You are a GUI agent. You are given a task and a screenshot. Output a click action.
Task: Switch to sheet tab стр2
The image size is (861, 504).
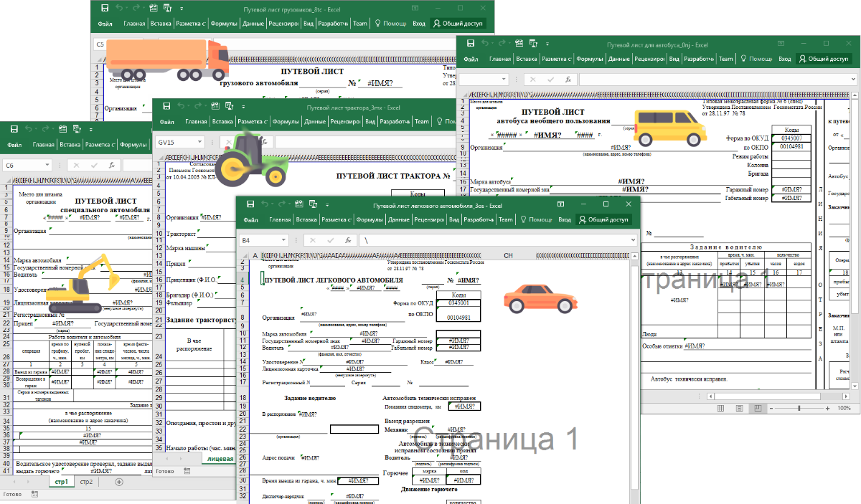click(x=86, y=482)
